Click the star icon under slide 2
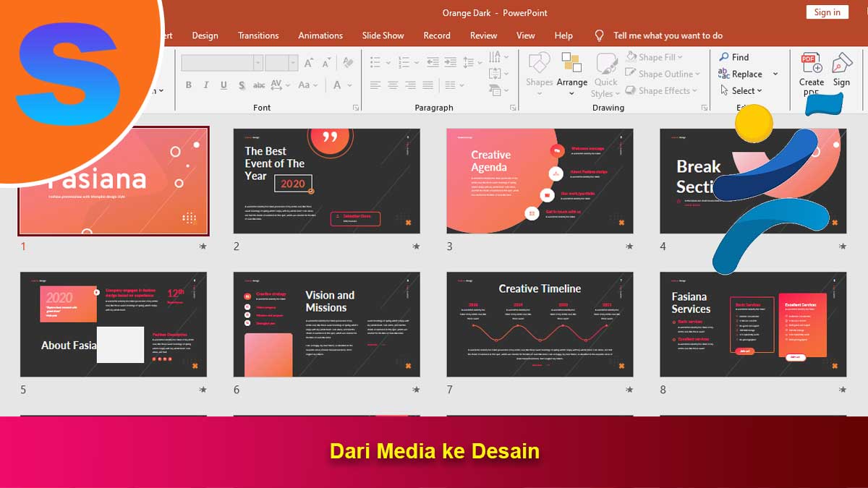The height and width of the screenshot is (488, 868). coord(416,247)
